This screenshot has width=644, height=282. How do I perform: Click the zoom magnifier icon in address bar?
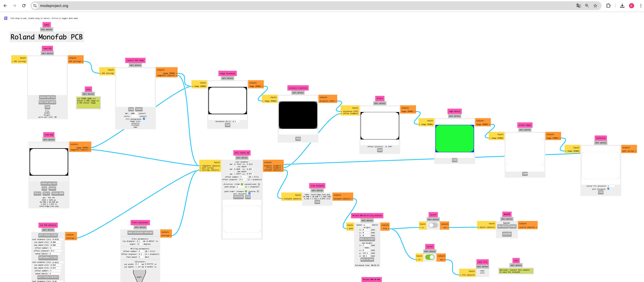(x=587, y=6)
